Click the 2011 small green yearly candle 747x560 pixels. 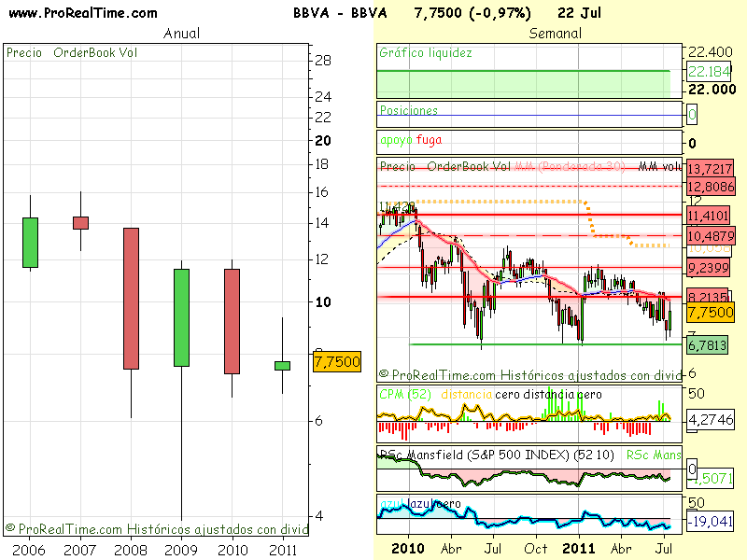point(283,366)
